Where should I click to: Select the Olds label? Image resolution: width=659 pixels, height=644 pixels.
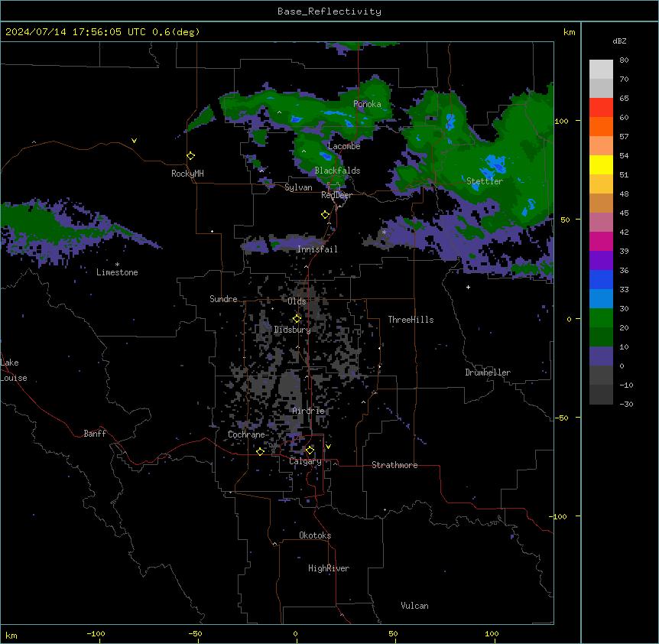coord(297,301)
